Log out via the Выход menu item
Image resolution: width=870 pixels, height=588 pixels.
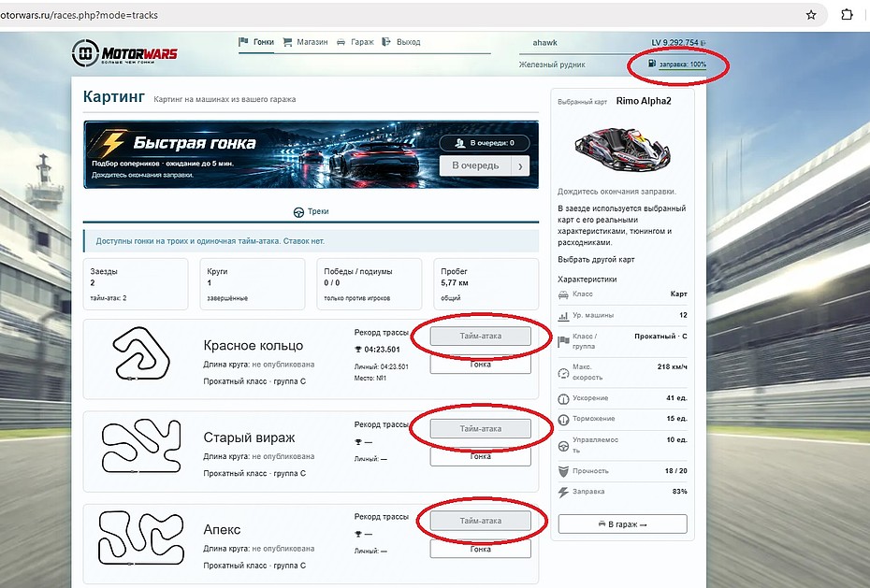pyautogui.click(x=401, y=42)
